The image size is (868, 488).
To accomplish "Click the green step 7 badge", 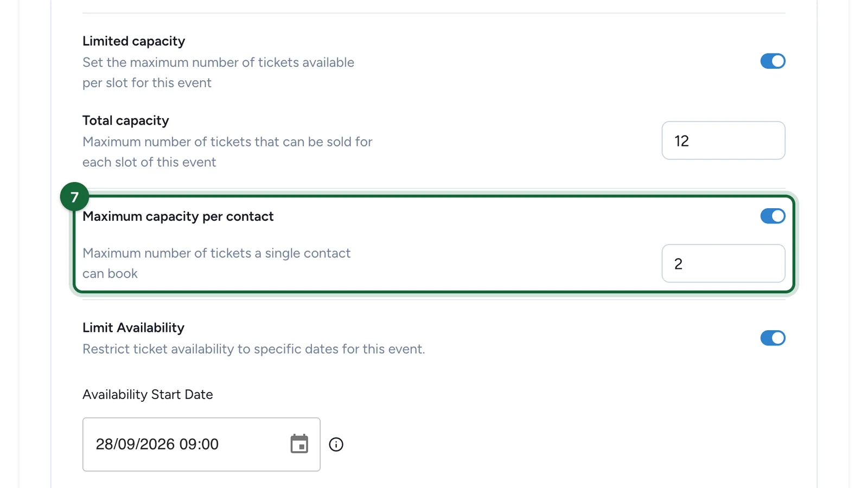I will point(74,197).
